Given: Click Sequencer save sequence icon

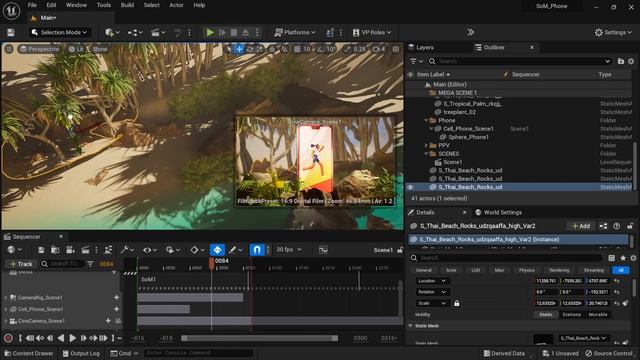Looking at the screenshot, I should click(x=41, y=249).
